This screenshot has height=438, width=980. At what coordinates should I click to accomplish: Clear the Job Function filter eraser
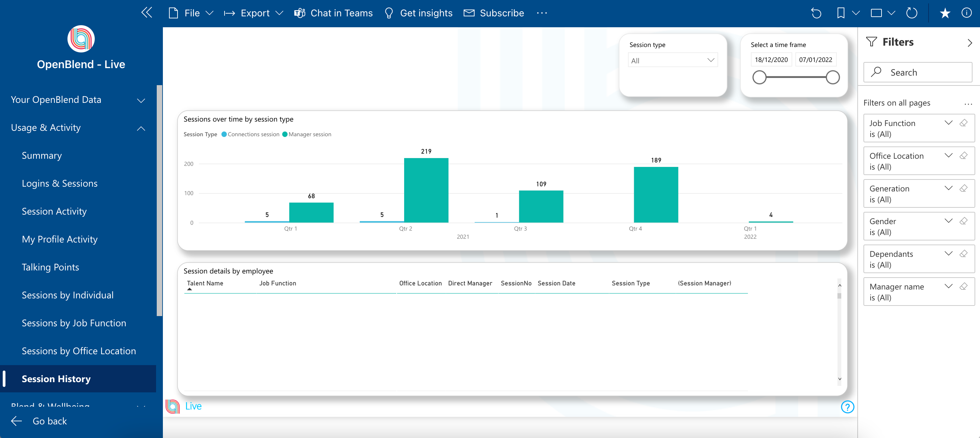(963, 123)
